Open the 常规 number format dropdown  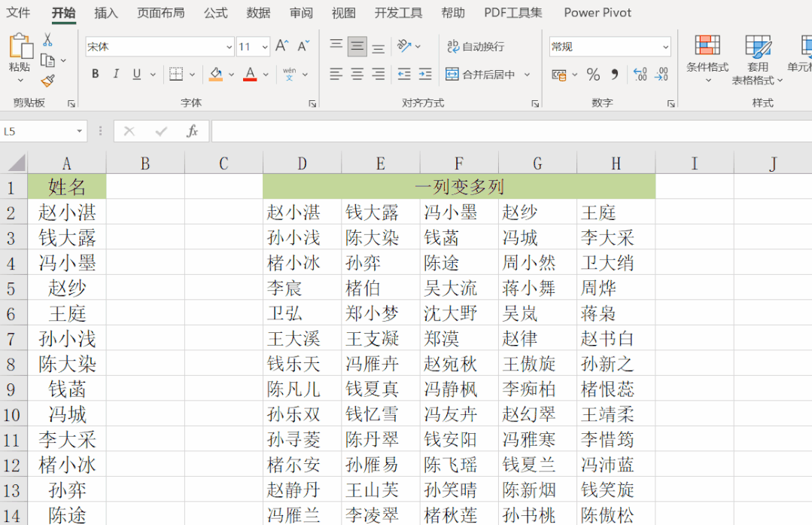pyautogui.click(x=665, y=47)
